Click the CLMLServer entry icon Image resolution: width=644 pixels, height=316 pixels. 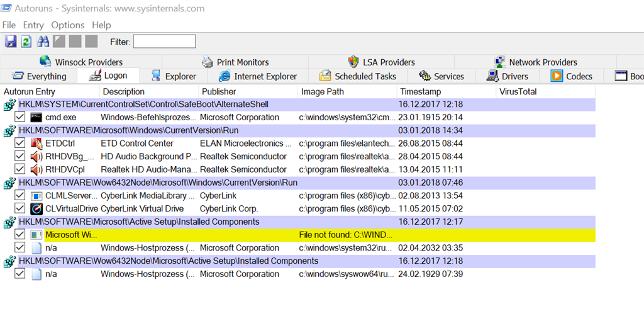(x=36, y=196)
